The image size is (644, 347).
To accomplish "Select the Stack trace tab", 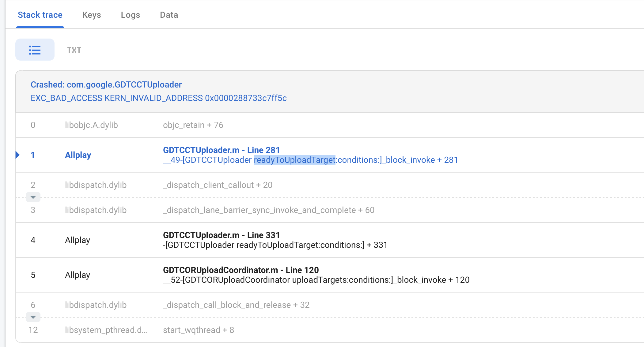I will point(40,15).
